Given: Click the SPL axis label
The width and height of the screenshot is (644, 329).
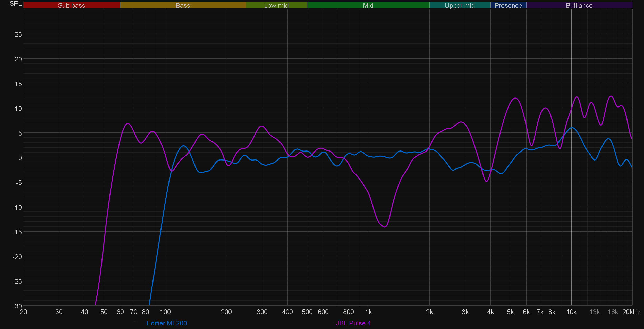Looking at the screenshot, I should tap(15, 4).
